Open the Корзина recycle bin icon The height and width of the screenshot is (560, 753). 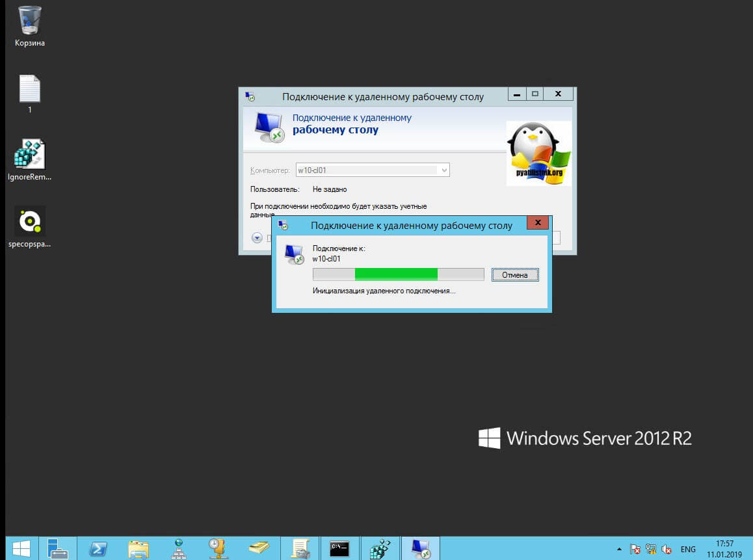click(x=30, y=21)
